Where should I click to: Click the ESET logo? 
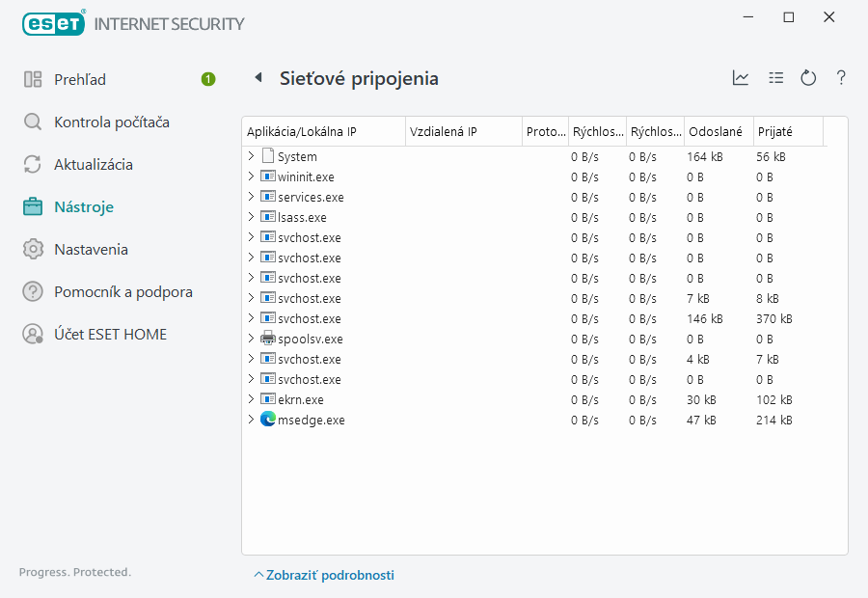(x=53, y=22)
